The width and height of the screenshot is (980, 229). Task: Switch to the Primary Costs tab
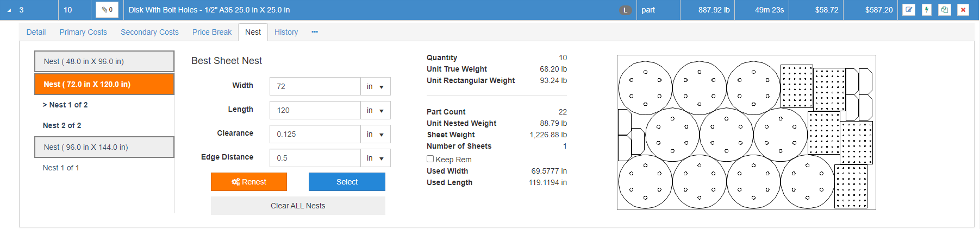click(x=83, y=32)
